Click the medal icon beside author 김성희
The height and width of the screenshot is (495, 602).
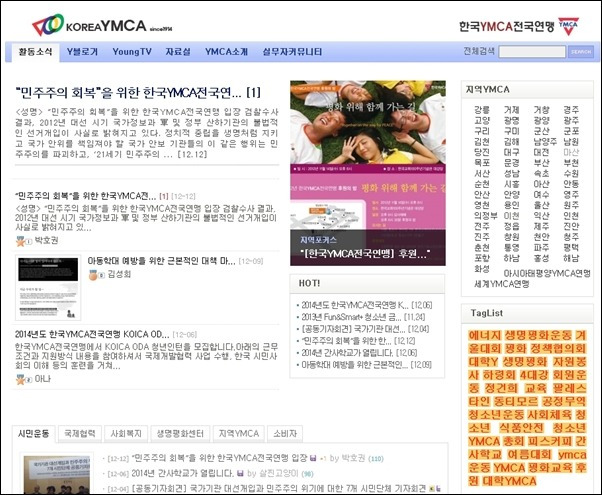click(93, 275)
